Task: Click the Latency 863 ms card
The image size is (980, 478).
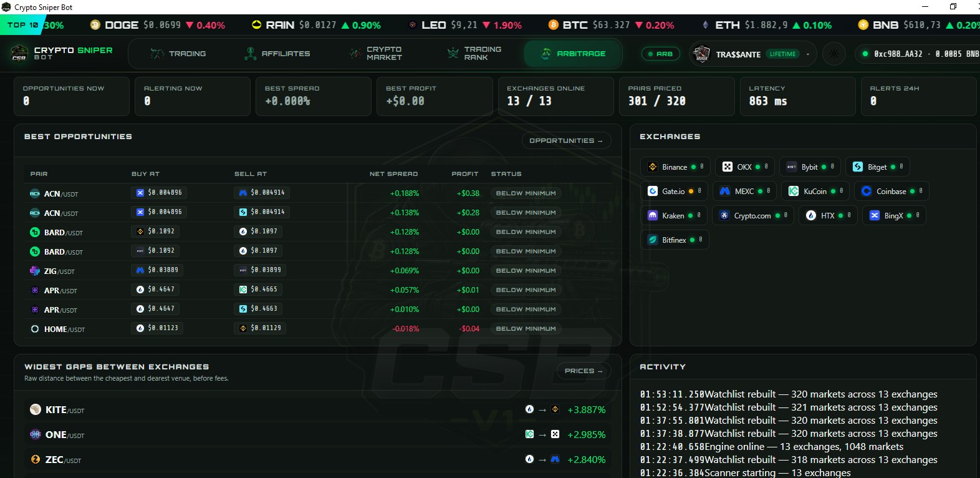Action: click(797, 96)
